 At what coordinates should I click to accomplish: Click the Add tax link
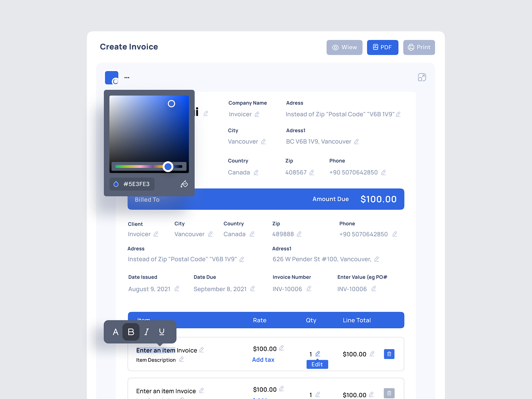(263, 359)
